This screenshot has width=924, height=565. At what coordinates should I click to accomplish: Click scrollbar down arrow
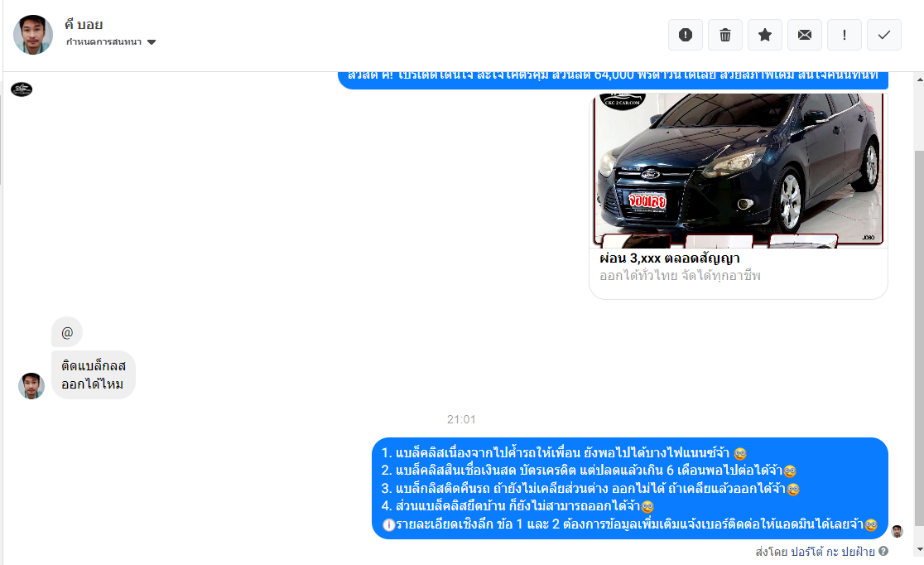pos(919,549)
